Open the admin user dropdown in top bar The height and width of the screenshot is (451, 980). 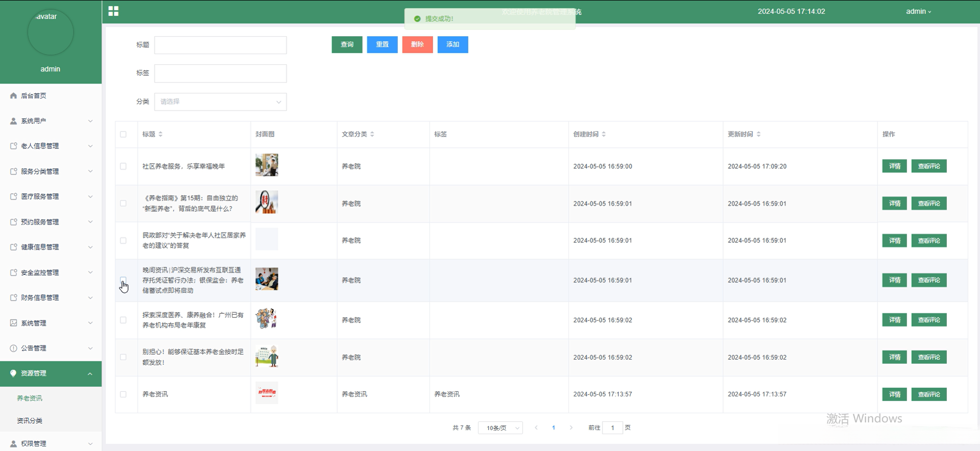coord(919,11)
